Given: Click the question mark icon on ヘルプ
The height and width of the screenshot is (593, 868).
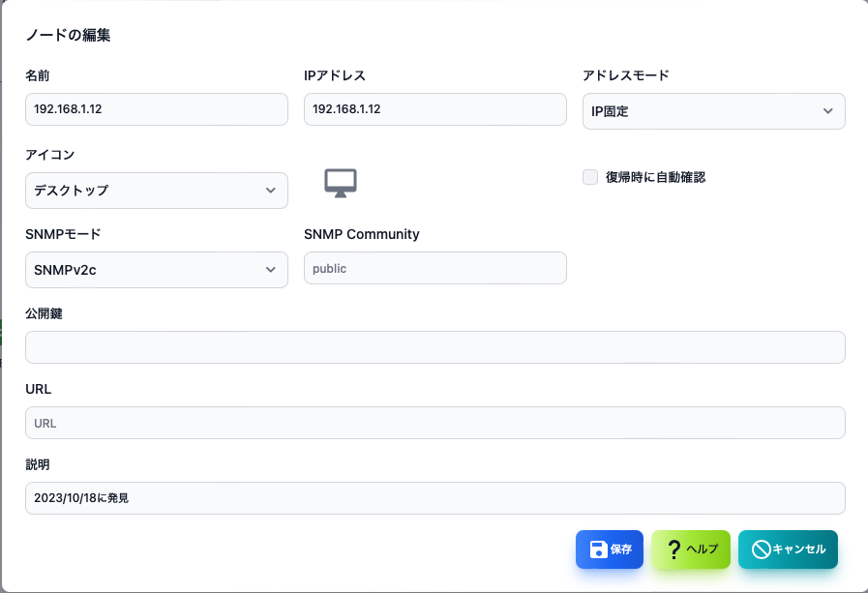Looking at the screenshot, I should [x=673, y=549].
